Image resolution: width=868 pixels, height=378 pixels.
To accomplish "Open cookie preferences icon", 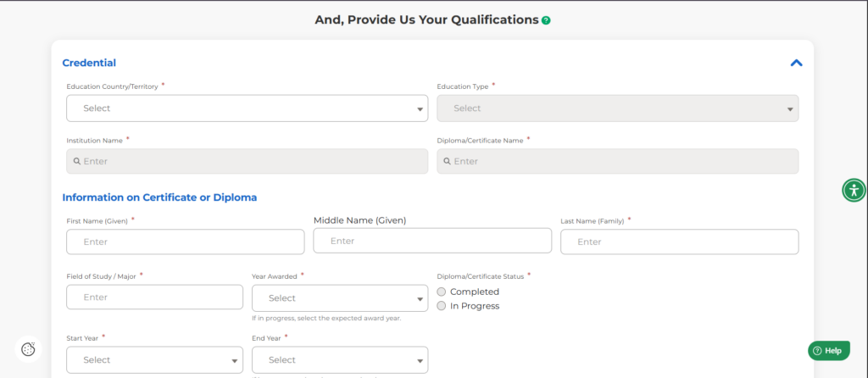I will pyautogui.click(x=28, y=349).
